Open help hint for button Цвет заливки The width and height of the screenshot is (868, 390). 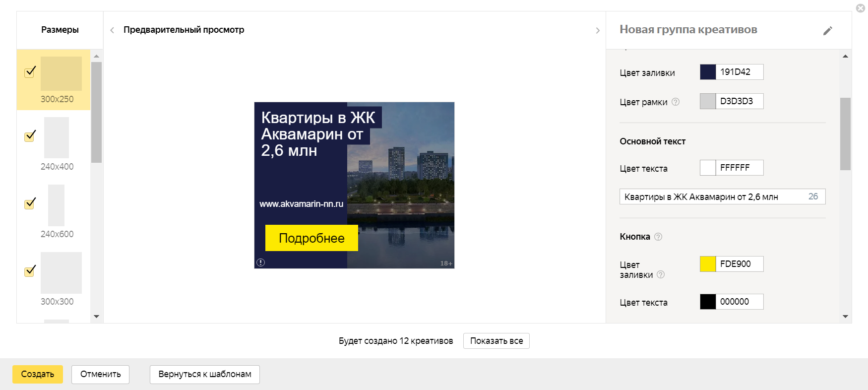click(661, 274)
